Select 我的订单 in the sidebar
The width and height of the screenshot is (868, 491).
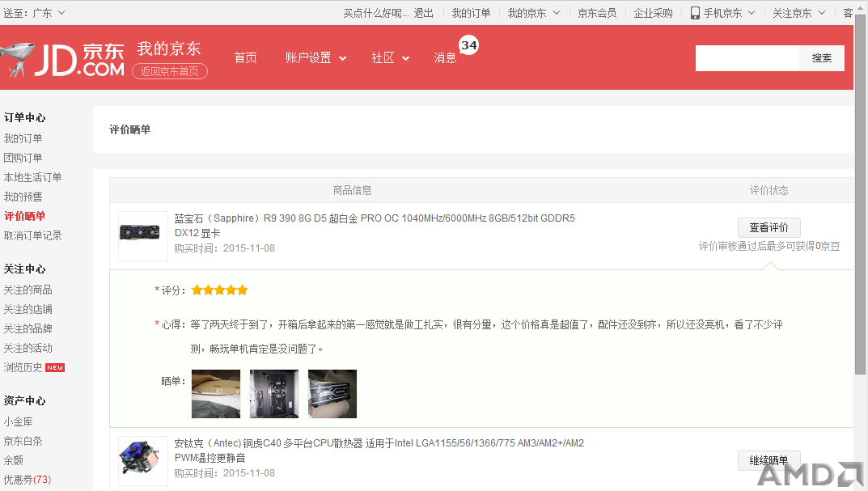point(23,138)
